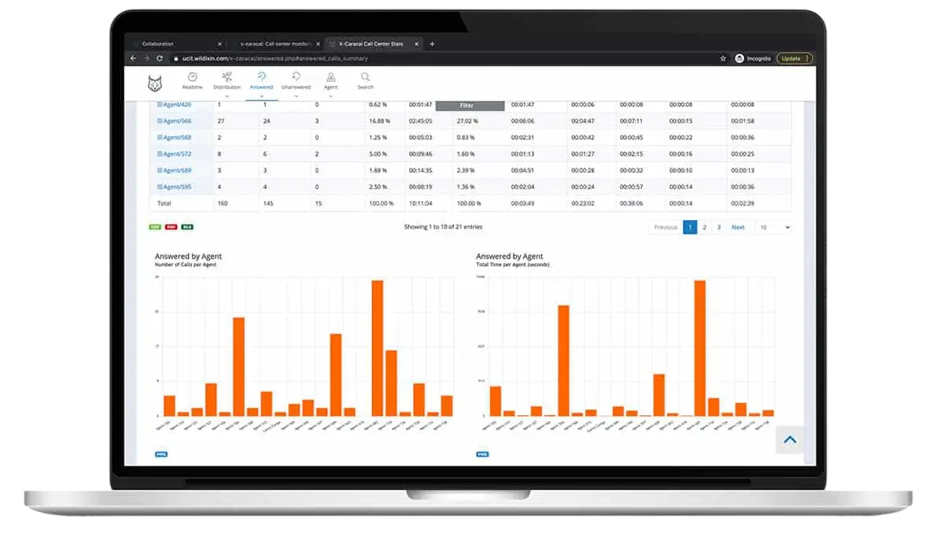This screenshot has height=560, width=944.
Task: Click the Next pagination link
Action: (x=737, y=227)
